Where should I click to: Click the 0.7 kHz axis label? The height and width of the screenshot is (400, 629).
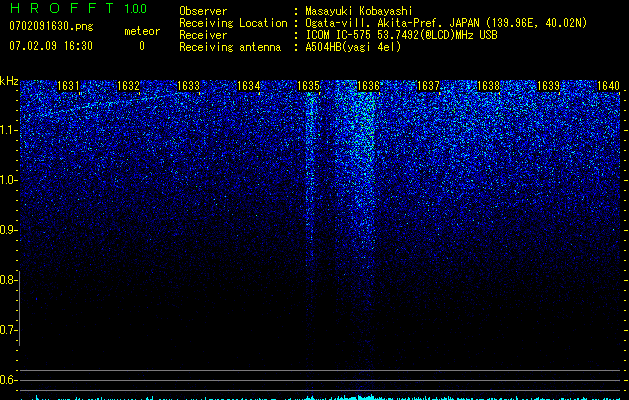(7, 330)
